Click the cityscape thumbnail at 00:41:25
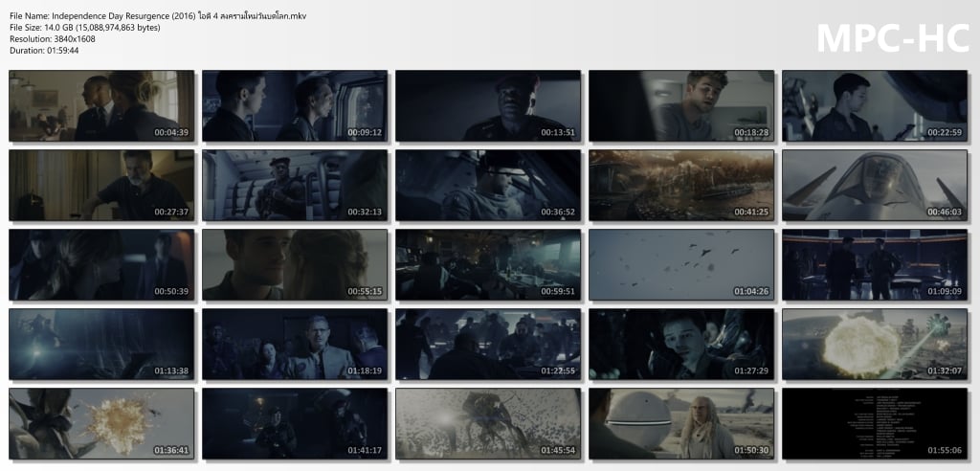 pyautogui.click(x=681, y=185)
